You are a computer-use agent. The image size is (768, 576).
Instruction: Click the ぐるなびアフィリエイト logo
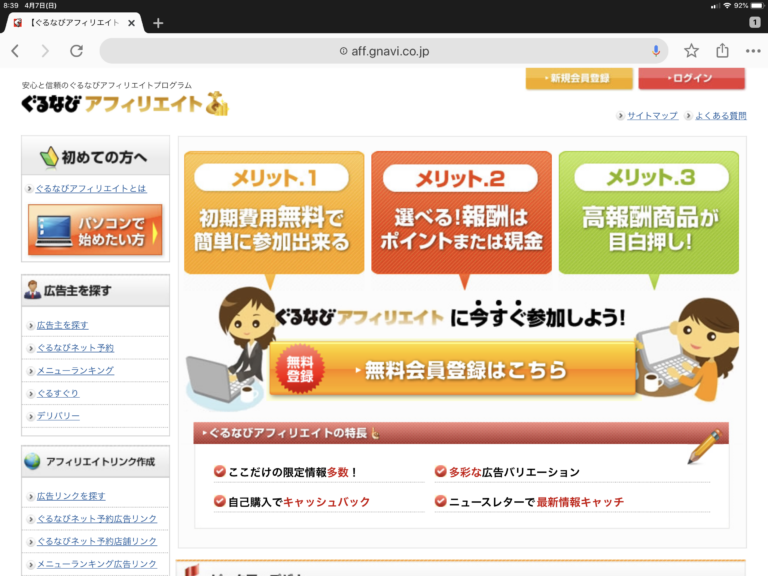point(125,103)
